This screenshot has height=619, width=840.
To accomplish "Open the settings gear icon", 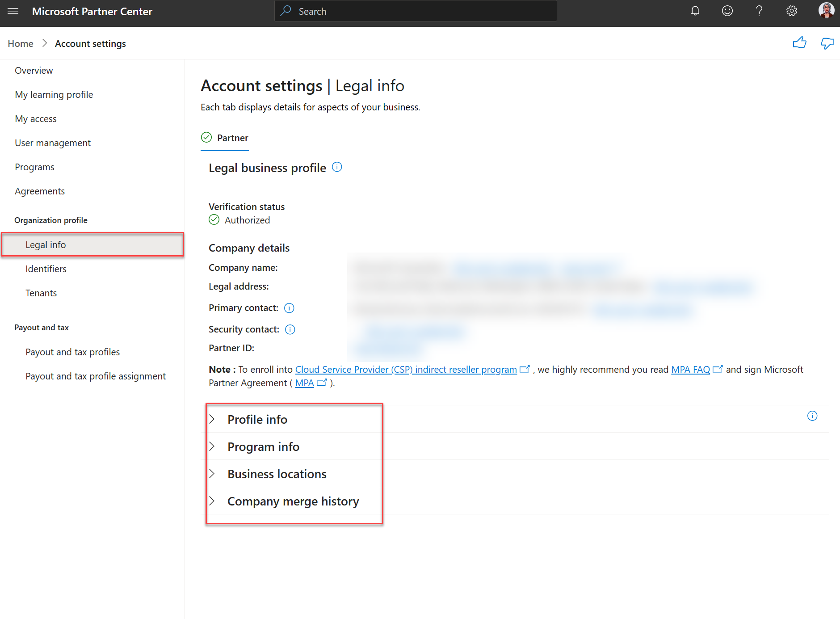I will coord(792,11).
